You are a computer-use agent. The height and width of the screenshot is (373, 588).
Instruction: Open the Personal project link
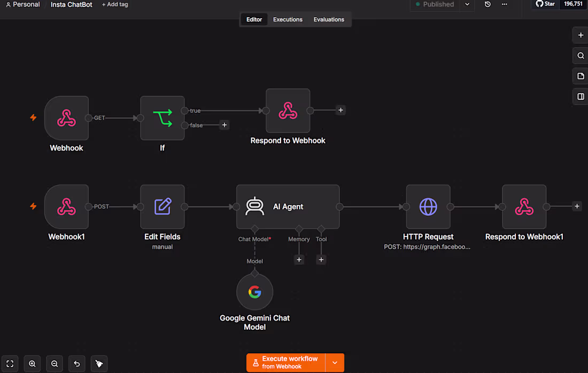coord(23,4)
